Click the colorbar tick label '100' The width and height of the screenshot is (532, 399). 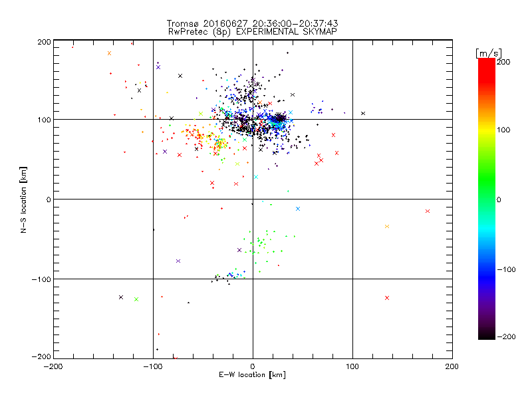[x=503, y=130]
